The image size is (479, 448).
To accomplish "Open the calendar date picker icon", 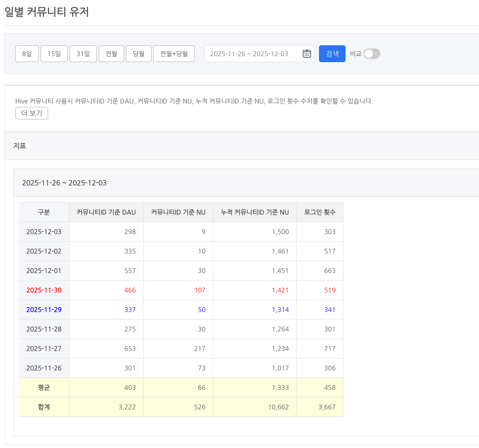I will pyautogui.click(x=307, y=54).
